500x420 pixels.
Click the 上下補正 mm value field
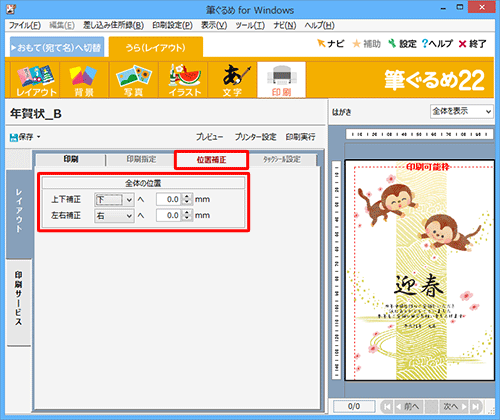(169, 199)
